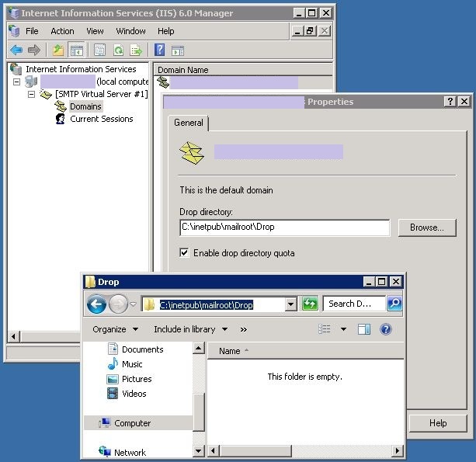This screenshot has width=476, height=462.
Task: Toggle the Show/Hide Action Pane icon
Action: pyautogui.click(x=178, y=50)
